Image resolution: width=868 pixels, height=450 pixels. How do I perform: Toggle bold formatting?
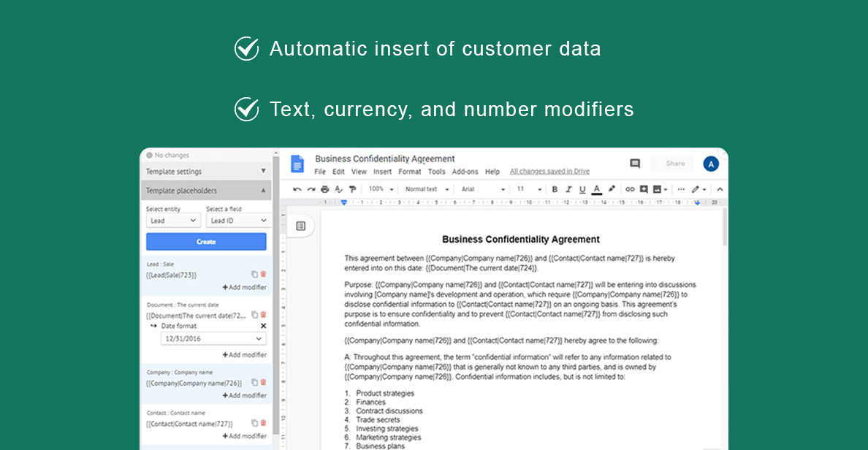(555, 189)
